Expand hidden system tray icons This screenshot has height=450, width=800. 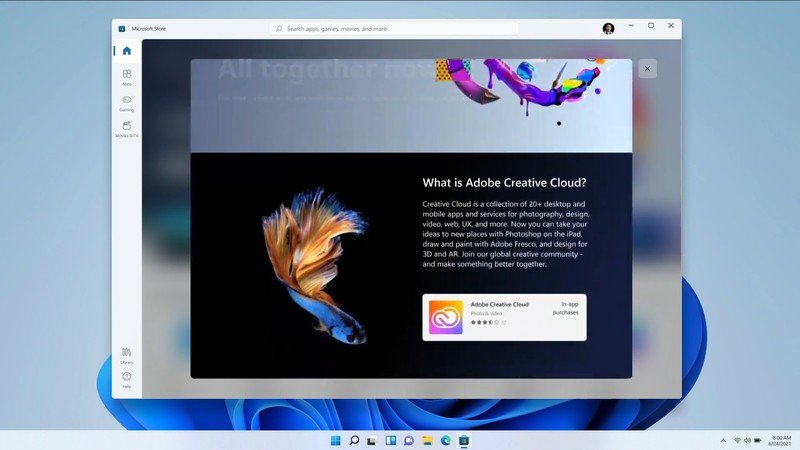[x=723, y=440]
